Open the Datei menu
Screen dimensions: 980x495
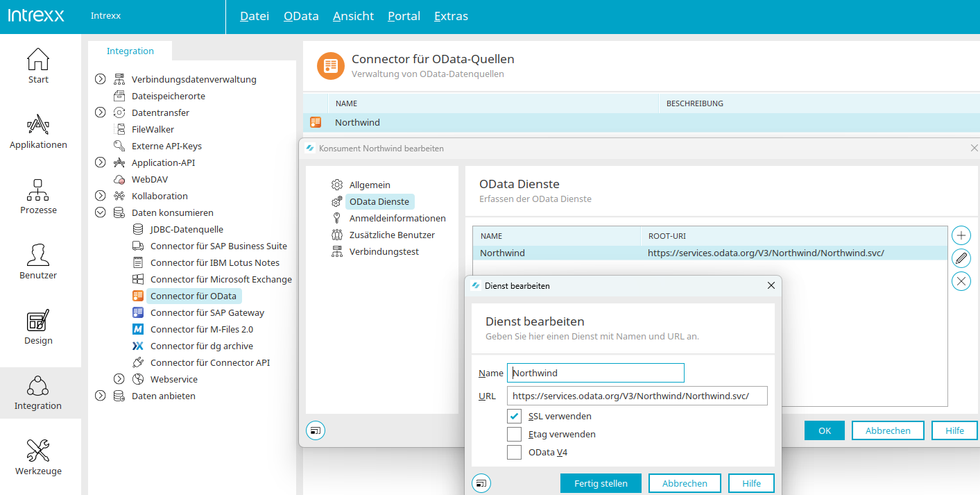pos(255,16)
